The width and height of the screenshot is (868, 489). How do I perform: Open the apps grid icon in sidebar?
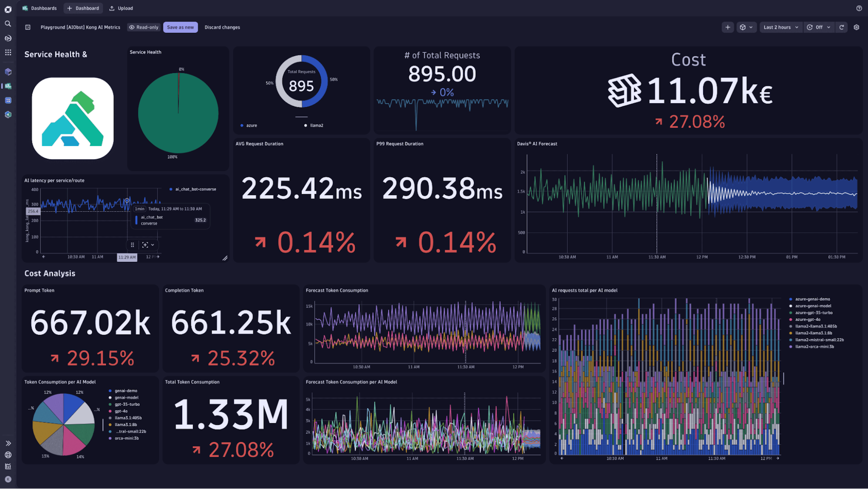pyautogui.click(x=8, y=52)
